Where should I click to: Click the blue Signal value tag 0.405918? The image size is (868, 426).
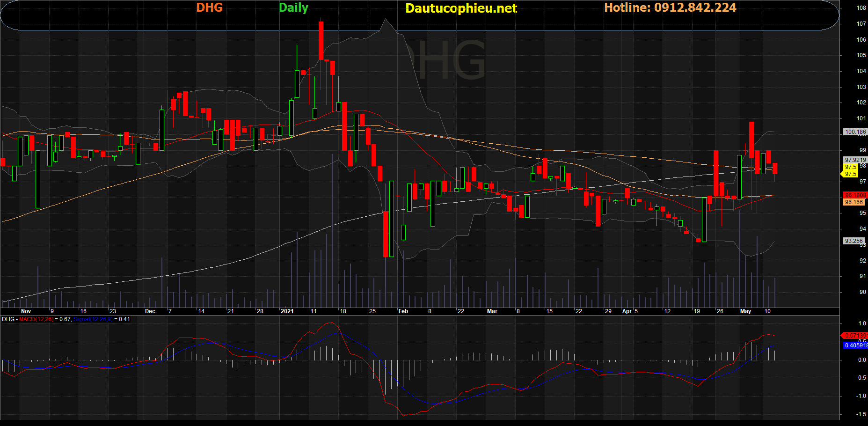click(x=855, y=345)
